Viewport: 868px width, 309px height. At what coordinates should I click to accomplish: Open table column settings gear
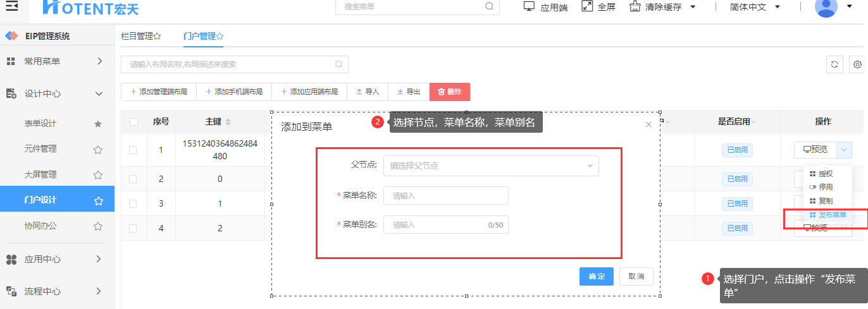point(858,64)
